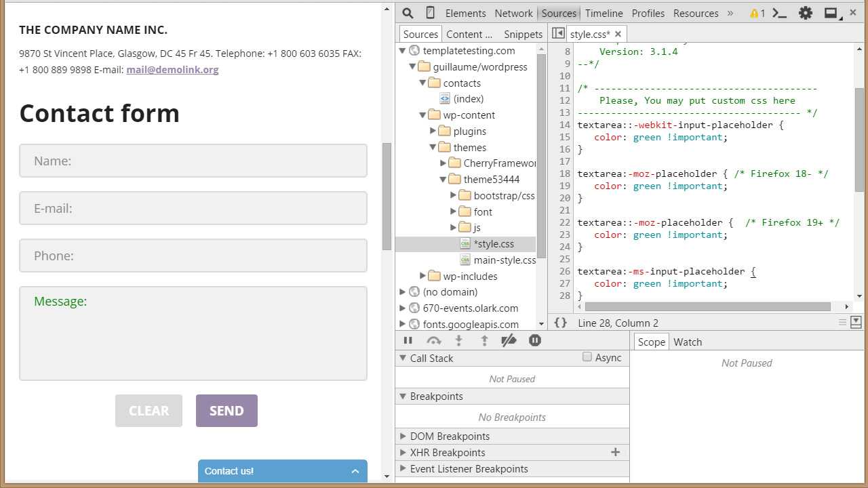Expand the bootstrap/css folder
This screenshot has width=868, height=488.
coord(454,195)
